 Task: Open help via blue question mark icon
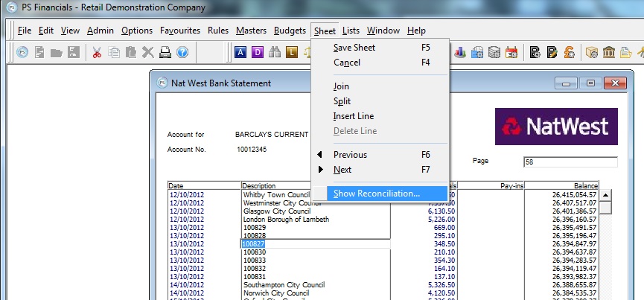[x=182, y=52]
